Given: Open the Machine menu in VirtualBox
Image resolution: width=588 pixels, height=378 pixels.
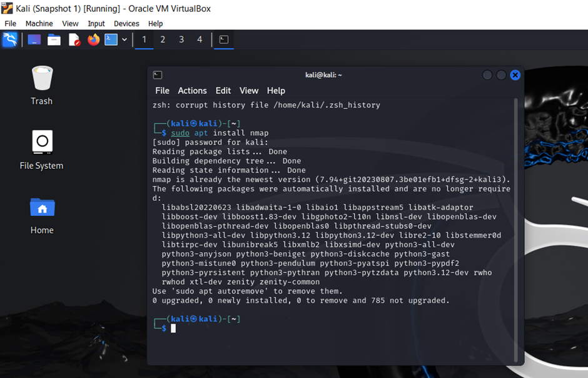Looking at the screenshot, I should 39,23.
